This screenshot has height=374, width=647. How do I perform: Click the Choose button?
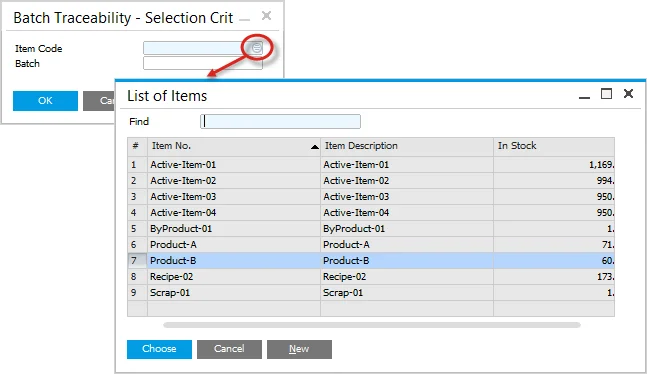[159, 349]
